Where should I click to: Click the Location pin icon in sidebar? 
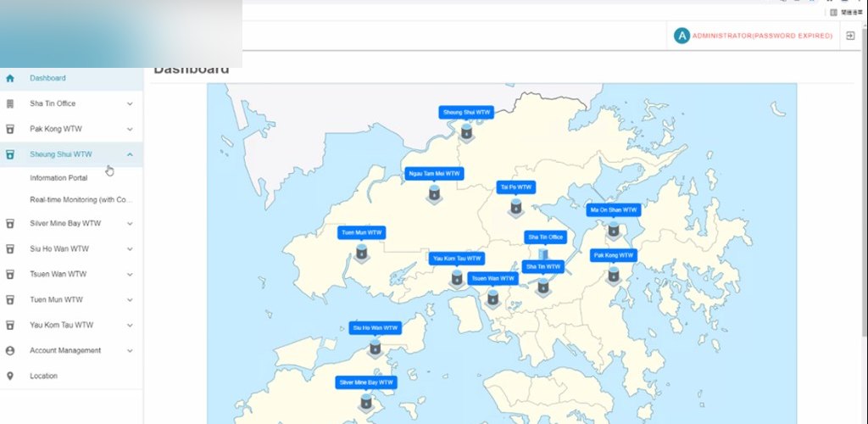click(10, 376)
